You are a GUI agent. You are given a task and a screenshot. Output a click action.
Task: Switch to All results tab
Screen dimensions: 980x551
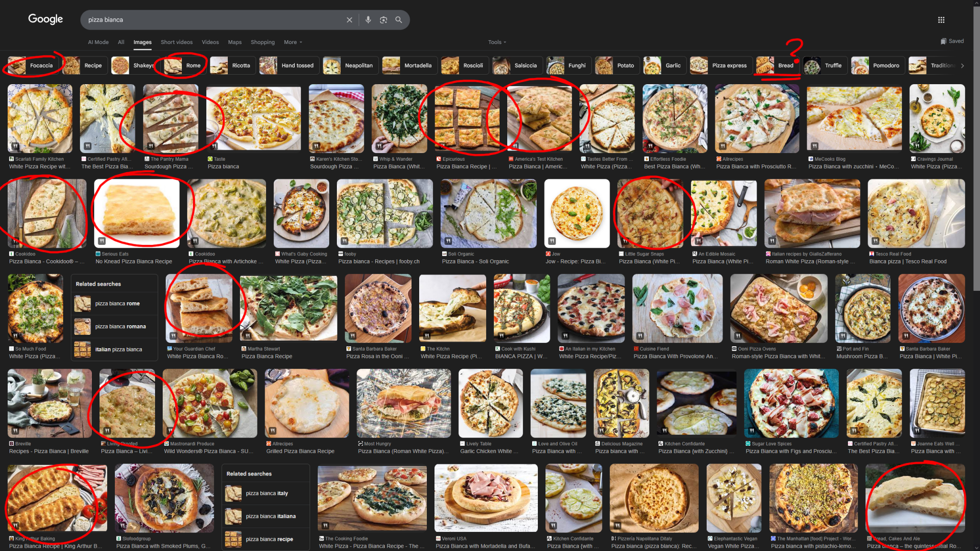click(x=121, y=42)
